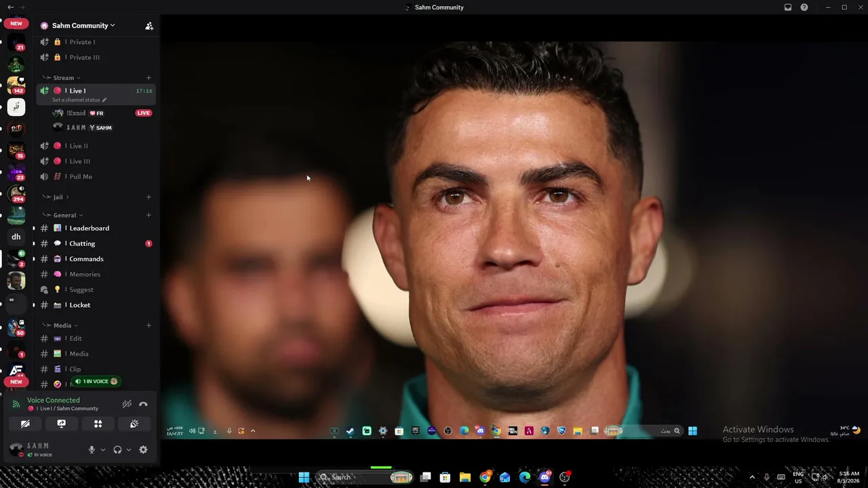Join the Private I voice channel
Image resolution: width=868 pixels, height=488 pixels.
coord(96,42)
